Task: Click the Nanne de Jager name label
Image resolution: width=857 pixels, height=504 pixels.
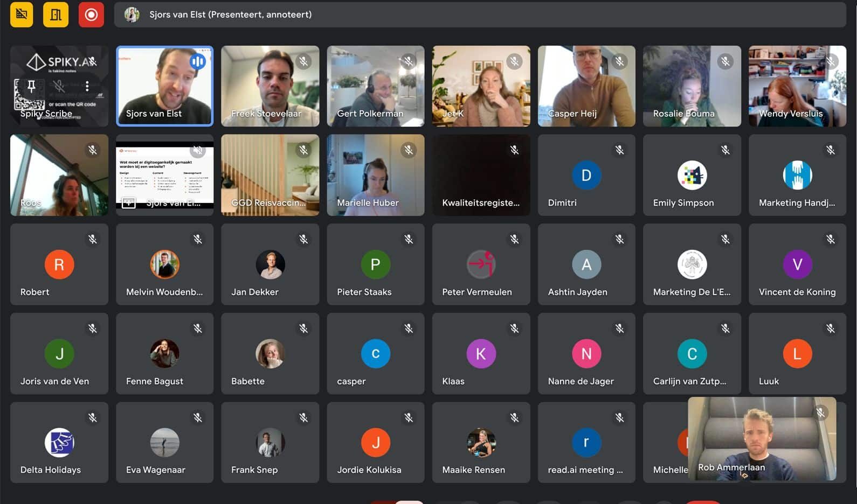Action: click(580, 381)
